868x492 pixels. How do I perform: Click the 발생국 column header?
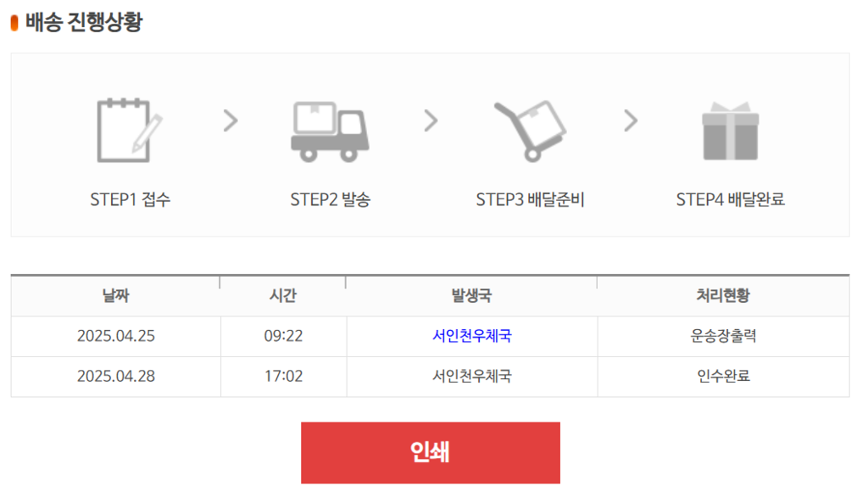click(x=471, y=296)
